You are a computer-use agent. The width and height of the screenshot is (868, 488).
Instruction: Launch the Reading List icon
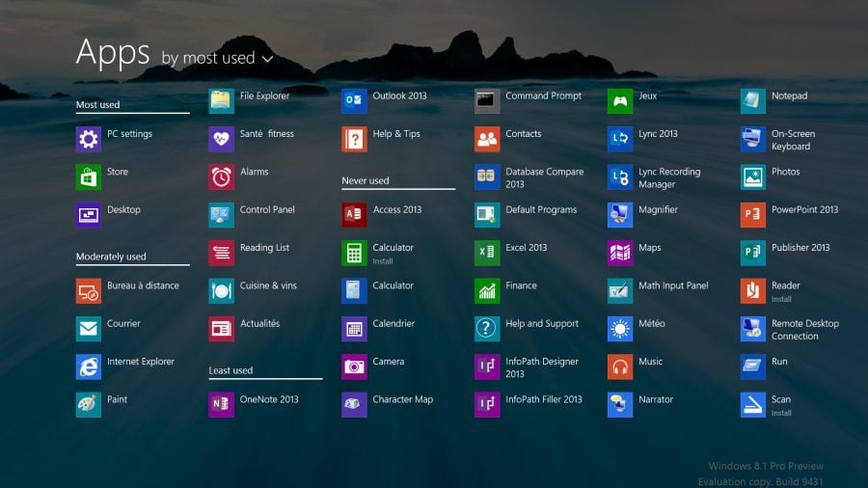click(x=222, y=253)
